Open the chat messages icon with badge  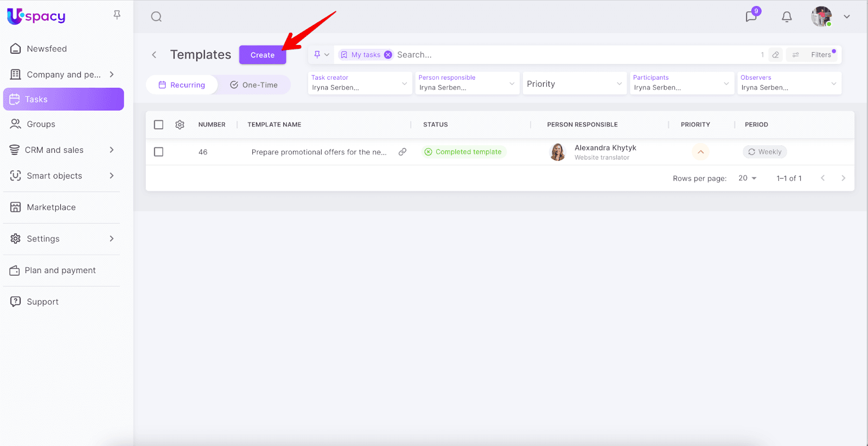751,16
